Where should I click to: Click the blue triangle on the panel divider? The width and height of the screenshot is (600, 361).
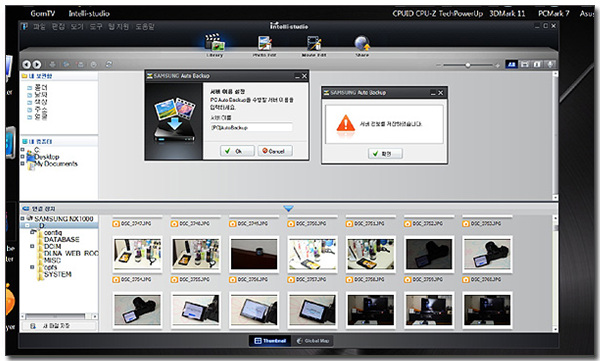[x=289, y=209]
